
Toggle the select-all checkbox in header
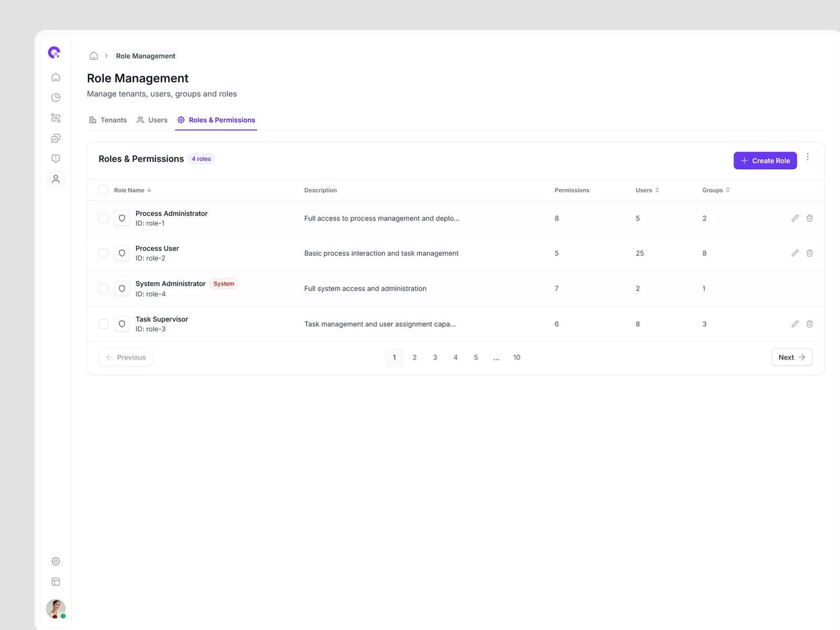click(x=103, y=190)
